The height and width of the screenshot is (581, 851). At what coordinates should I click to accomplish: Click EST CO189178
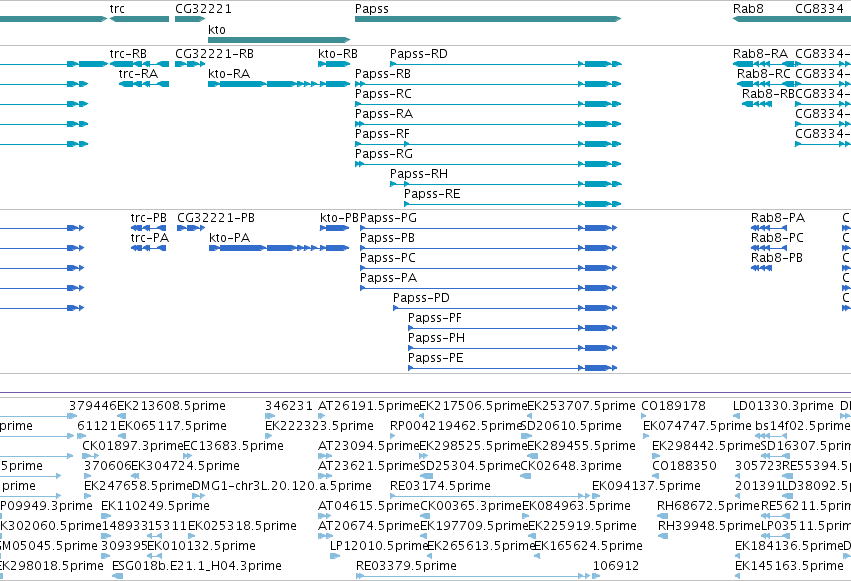(x=674, y=406)
